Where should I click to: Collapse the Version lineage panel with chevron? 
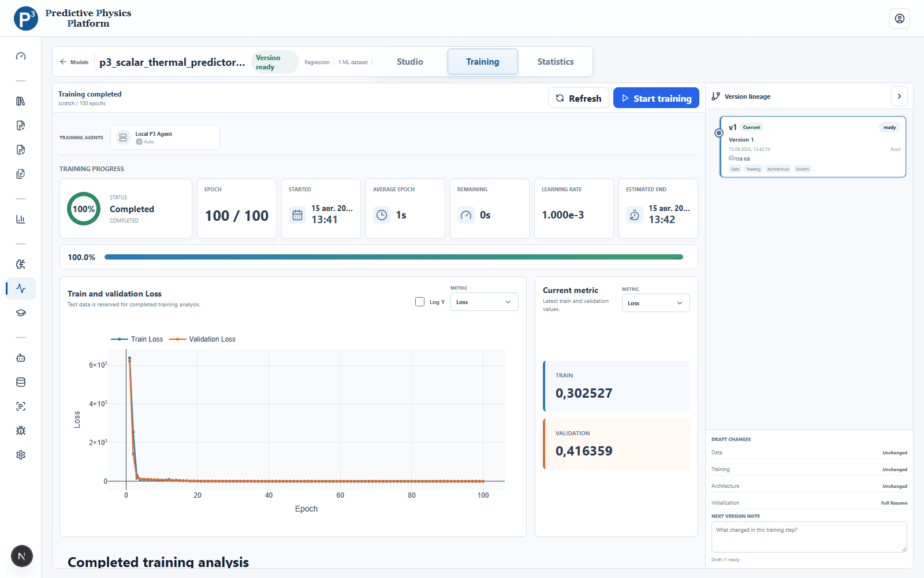pos(899,97)
